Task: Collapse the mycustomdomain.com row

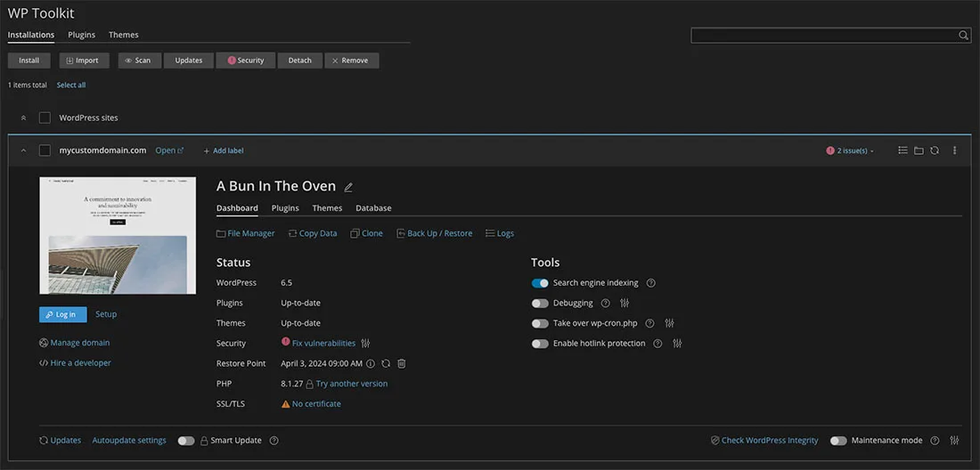Action: point(24,150)
